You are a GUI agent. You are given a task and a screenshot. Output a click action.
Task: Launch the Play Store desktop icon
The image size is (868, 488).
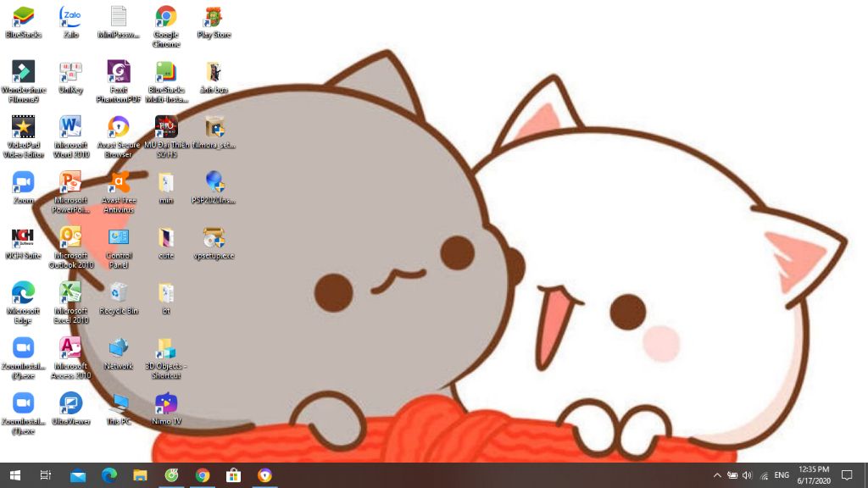pyautogui.click(x=214, y=22)
